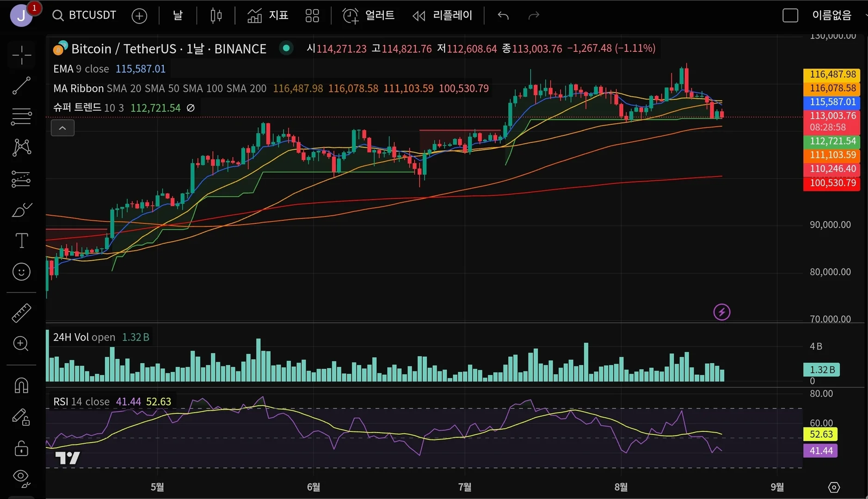Open BTCUSDT symbol search

coord(84,15)
